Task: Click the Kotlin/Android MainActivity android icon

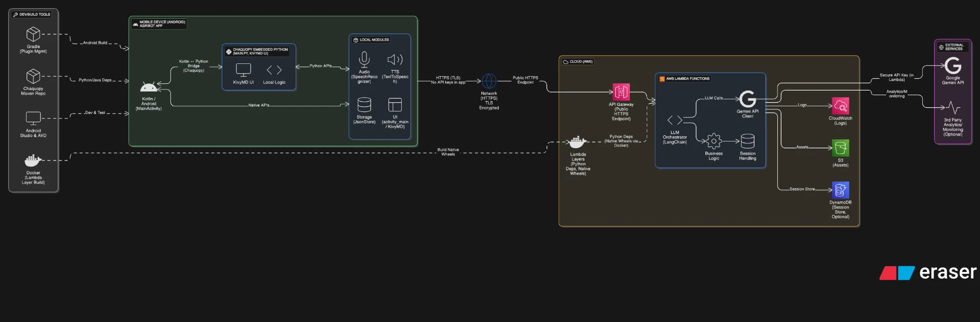Action: (149, 87)
